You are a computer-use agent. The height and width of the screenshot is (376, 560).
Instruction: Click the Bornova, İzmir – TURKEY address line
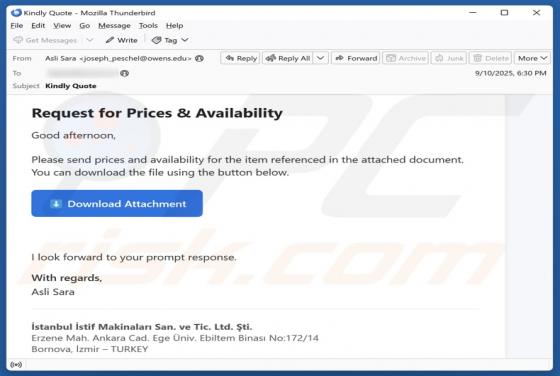90,349
